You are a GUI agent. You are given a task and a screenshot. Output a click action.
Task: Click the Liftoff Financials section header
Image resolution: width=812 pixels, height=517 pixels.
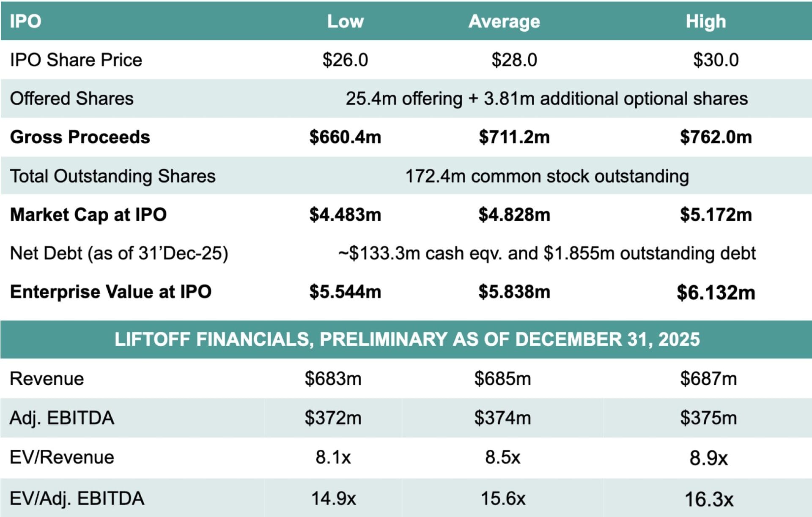click(407, 339)
